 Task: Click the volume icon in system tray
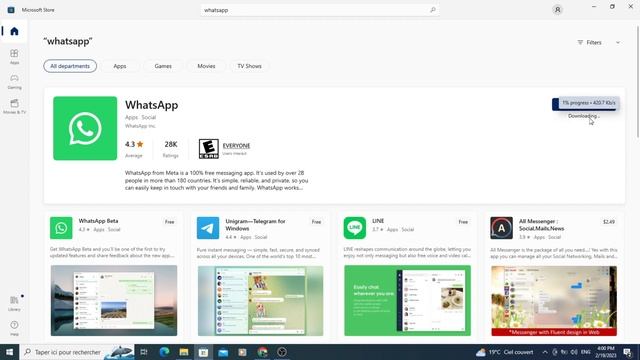(x=574, y=352)
